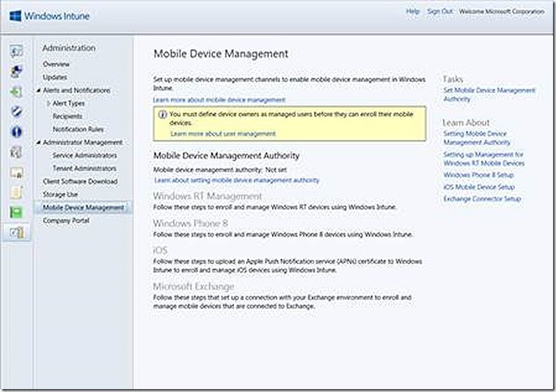Open Updates in Administration menu
Image resolution: width=556 pixels, height=392 pixels.
[x=54, y=77]
